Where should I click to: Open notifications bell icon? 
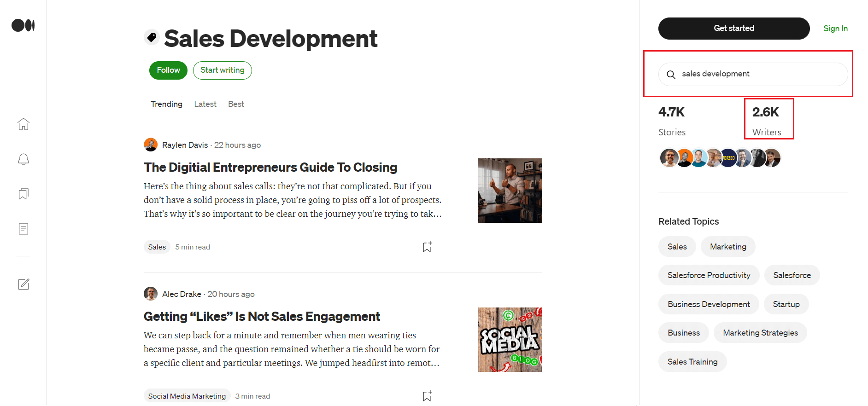23,159
